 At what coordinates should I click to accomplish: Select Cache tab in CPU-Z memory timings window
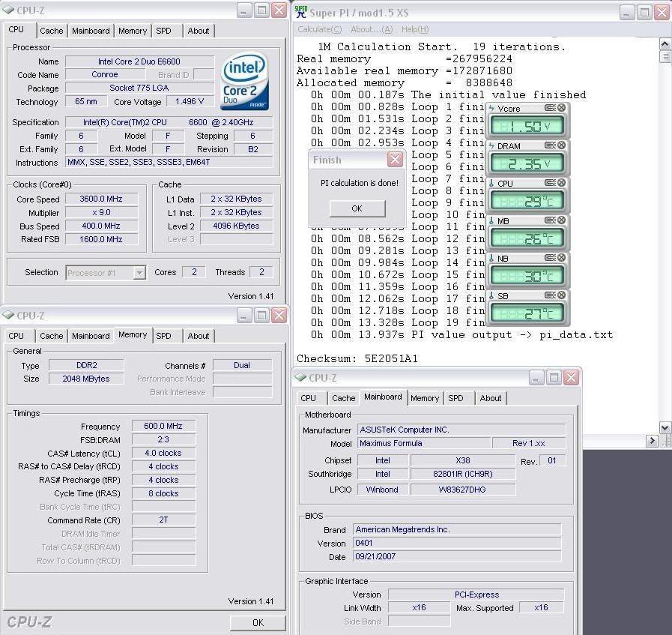coord(52,336)
